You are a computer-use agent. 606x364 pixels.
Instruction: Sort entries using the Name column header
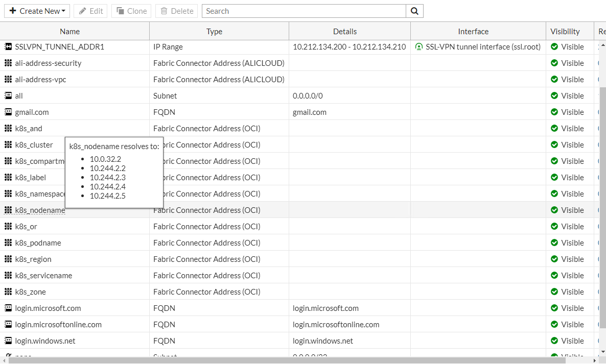click(69, 31)
